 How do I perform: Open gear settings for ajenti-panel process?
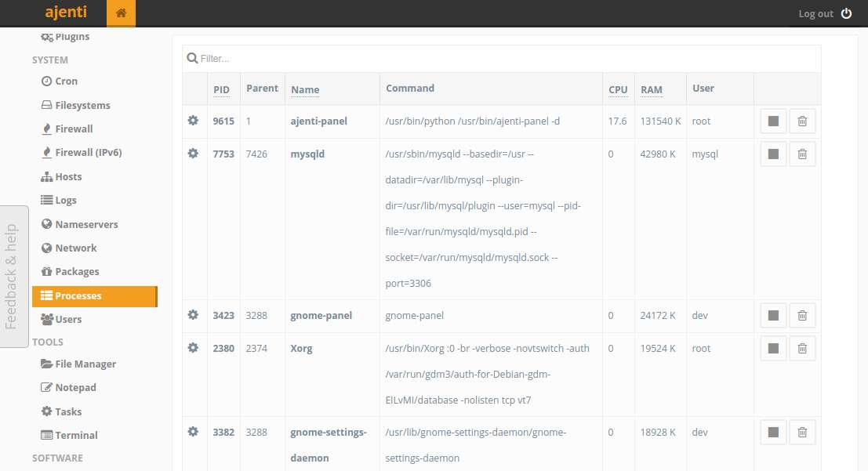coord(193,120)
